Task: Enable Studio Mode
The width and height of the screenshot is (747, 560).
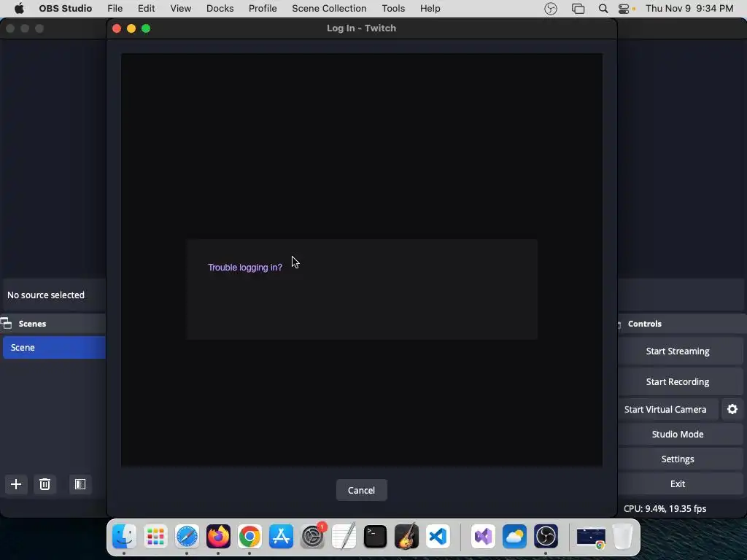Action: [678, 435]
